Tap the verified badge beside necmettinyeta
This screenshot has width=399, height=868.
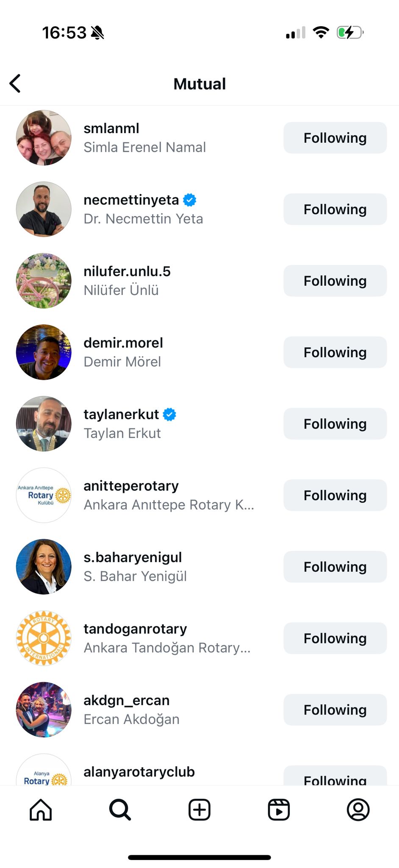click(x=190, y=200)
